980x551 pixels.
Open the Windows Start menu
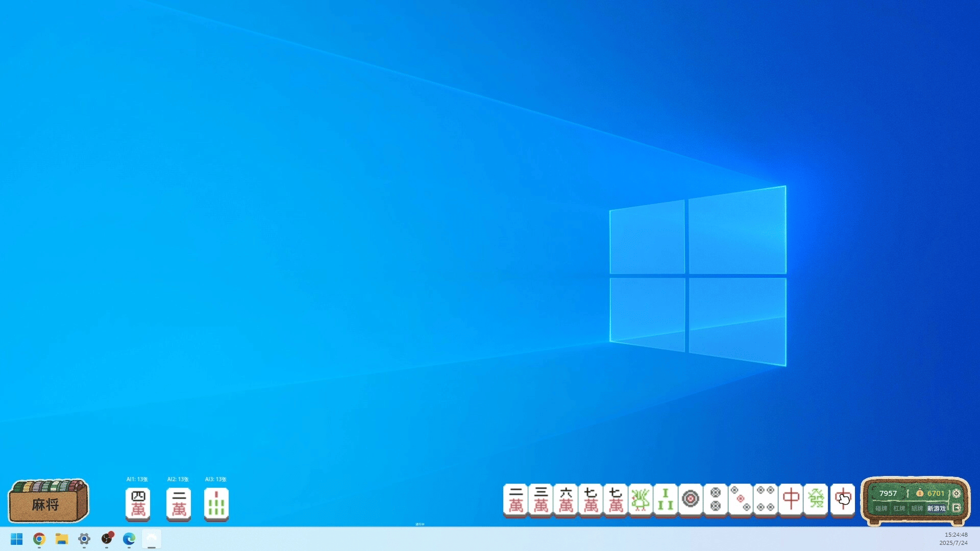(x=17, y=539)
